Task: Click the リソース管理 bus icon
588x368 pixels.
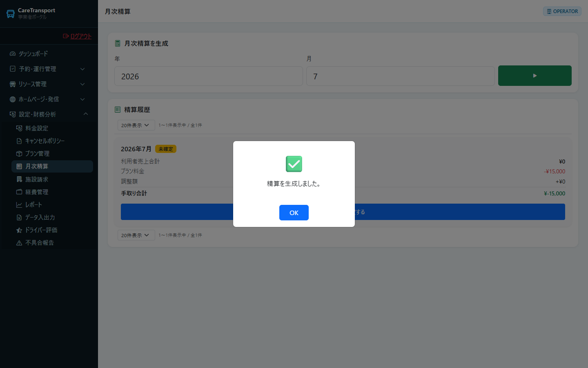Action: (x=13, y=84)
